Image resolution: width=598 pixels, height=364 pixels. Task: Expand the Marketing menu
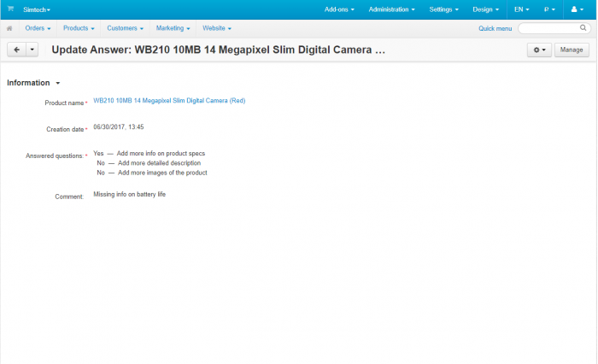[173, 28]
